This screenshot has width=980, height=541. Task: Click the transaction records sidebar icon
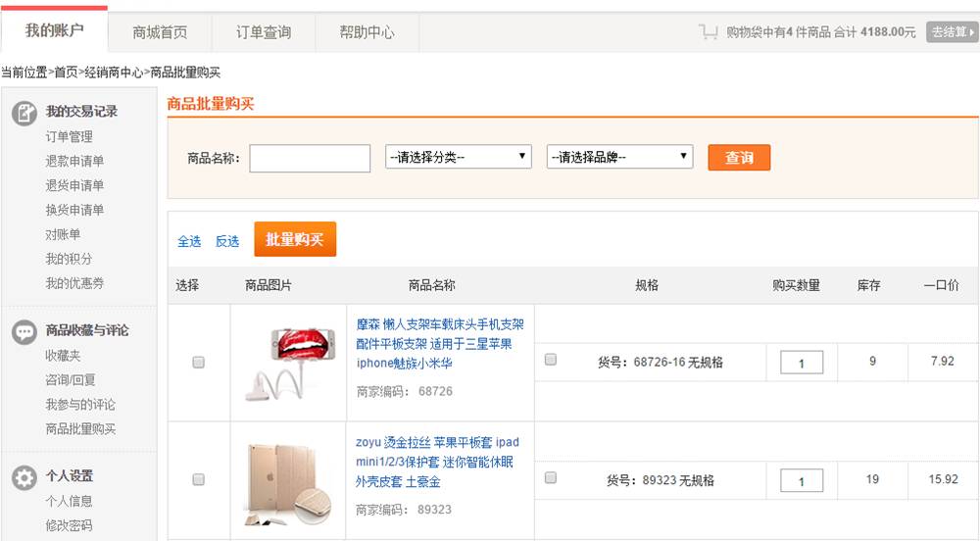[24, 113]
